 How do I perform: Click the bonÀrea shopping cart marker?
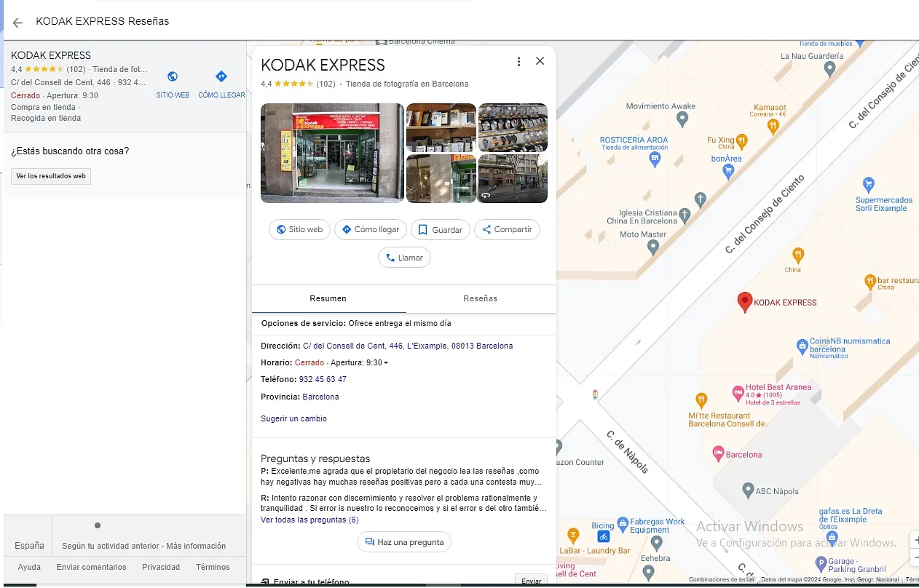[x=728, y=171]
